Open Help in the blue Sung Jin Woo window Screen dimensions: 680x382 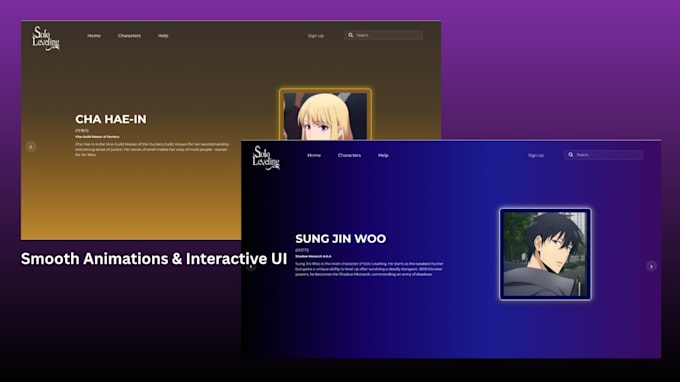pyautogui.click(x=383, y=155)
